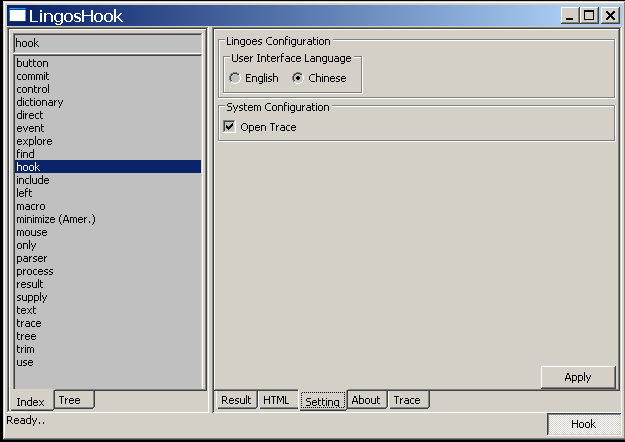This screenshot has width=625, height=442.
Task: Switch to the Trace tab
Action: pos(407,400)
